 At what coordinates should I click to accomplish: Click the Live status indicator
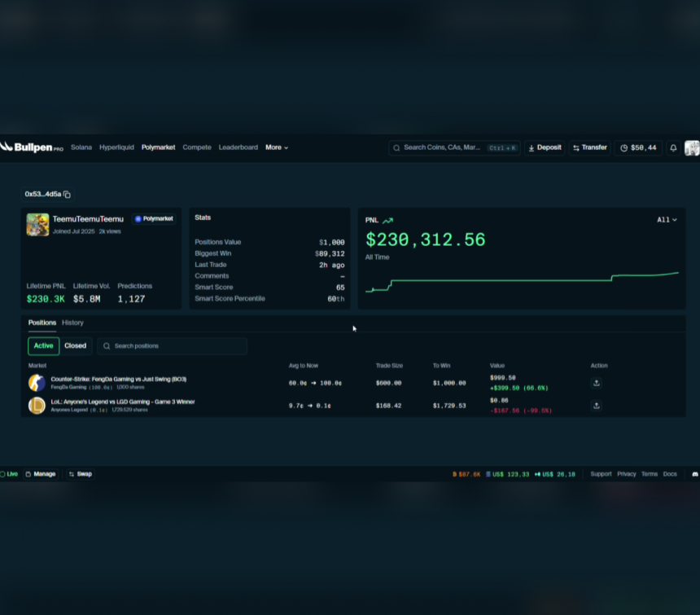tap(10, 474)
